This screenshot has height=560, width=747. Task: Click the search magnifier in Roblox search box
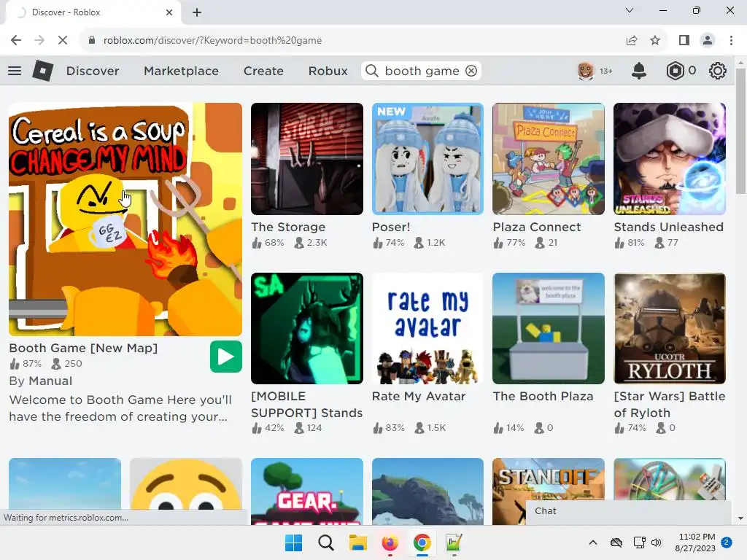pos(372,71)
